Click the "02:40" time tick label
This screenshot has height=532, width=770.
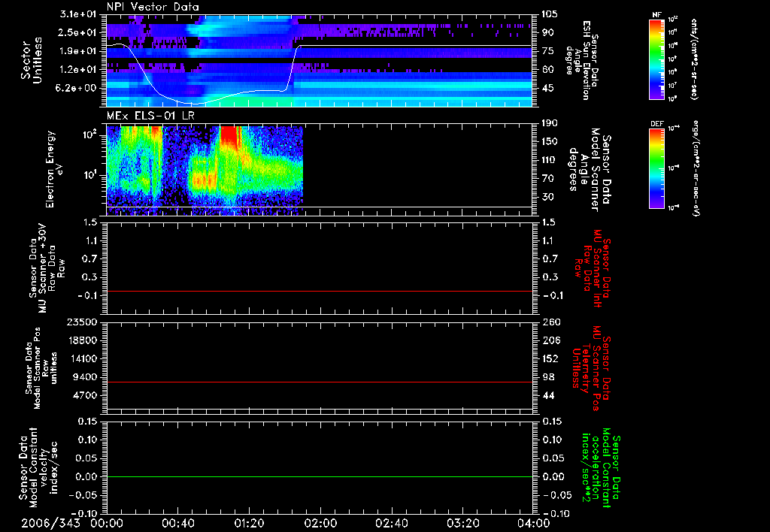click(x=391, y=523)
